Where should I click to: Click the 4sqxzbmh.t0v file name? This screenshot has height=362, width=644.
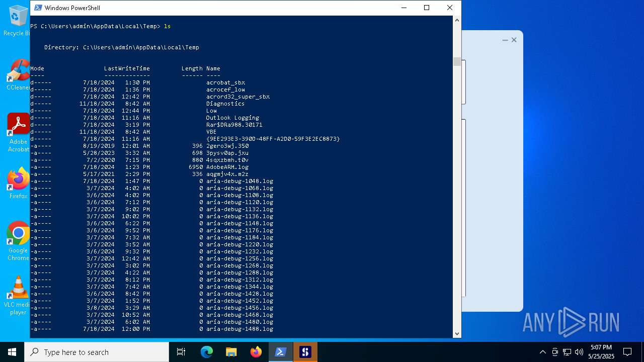[x=227, y=160]
